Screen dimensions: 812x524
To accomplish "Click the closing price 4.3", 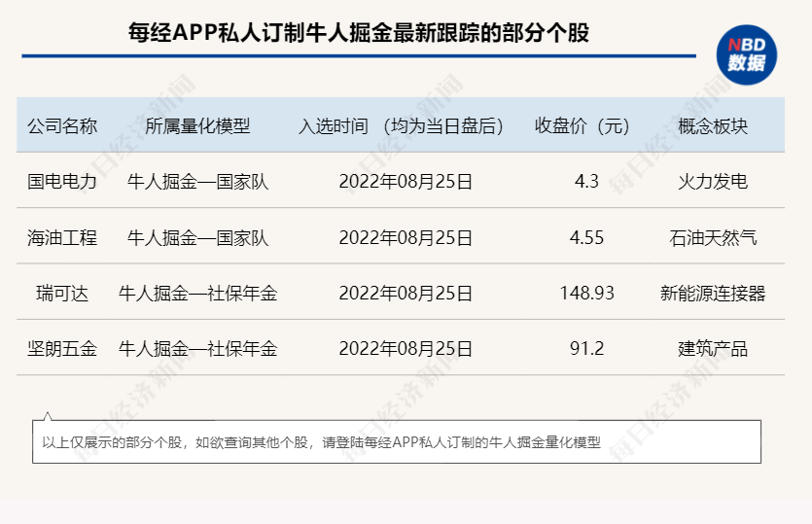I will pyautogui.click(x=586, y=181).
